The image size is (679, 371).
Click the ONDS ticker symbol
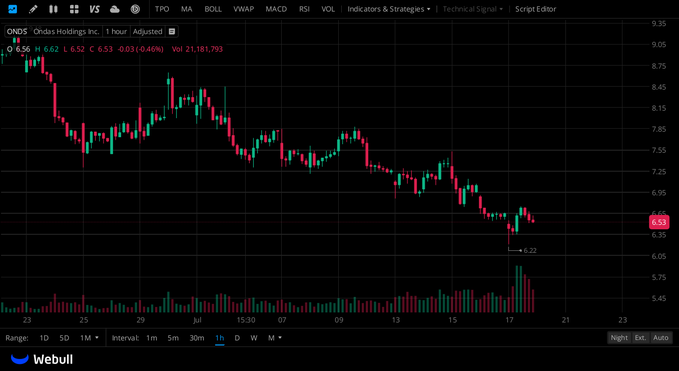click(x=17, y=32)
